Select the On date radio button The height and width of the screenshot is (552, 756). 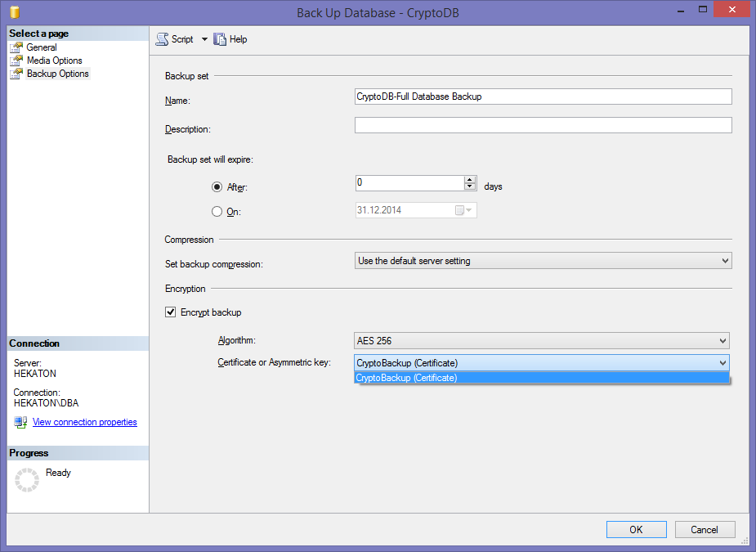point(217,211)
